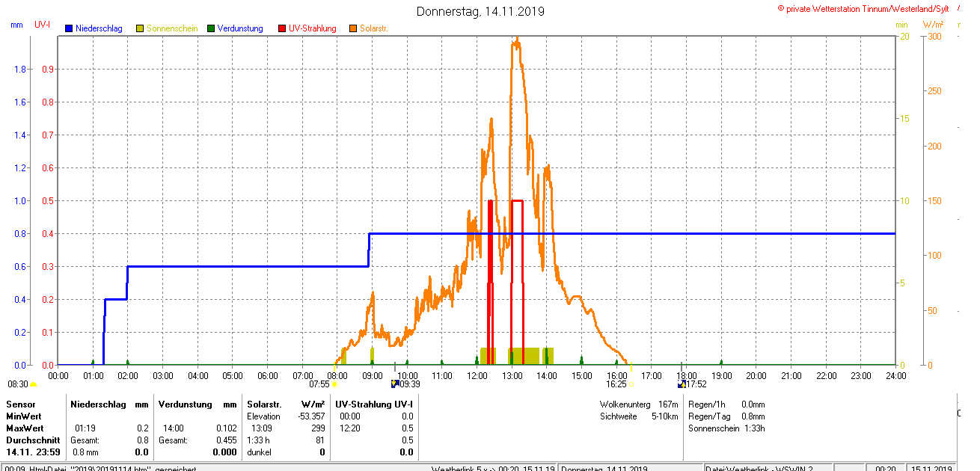Viewport: 980px width, 471px height.
Task: Click the 24:00 time axis label
Action: (895, 375)
